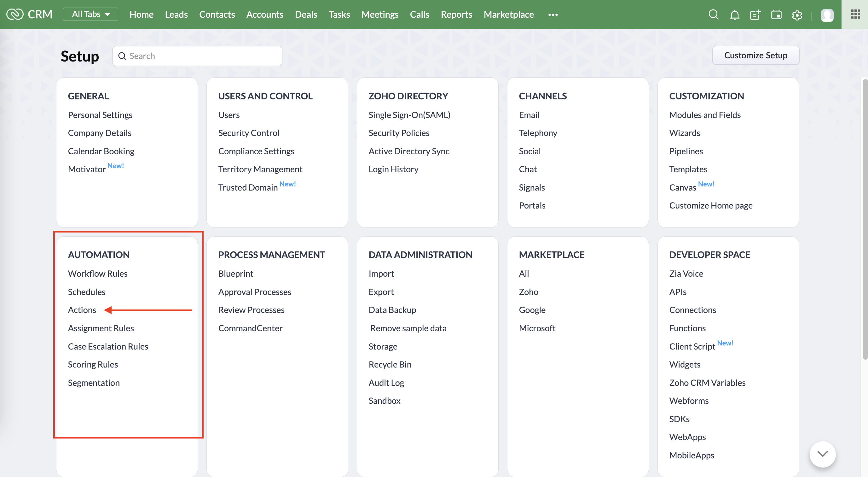Expand the All Tabs dropdown
Viewport: 868px width, 477px height.
pos(91,14)
